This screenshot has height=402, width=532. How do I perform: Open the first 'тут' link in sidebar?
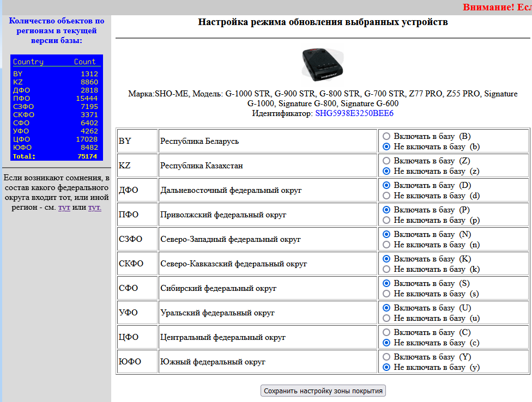64,208
